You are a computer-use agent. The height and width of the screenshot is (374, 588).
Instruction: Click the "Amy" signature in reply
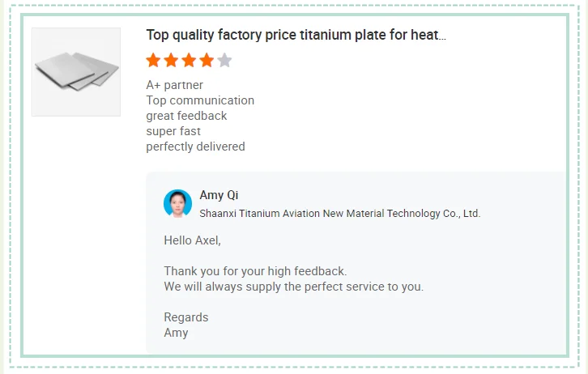click(176, 333)
